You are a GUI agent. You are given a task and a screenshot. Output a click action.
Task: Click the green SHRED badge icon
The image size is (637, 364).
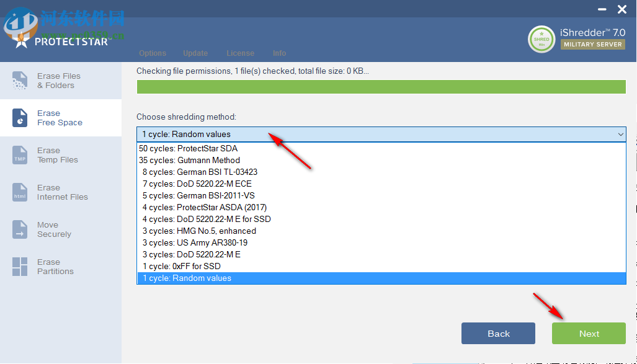(x=541, y=40)
